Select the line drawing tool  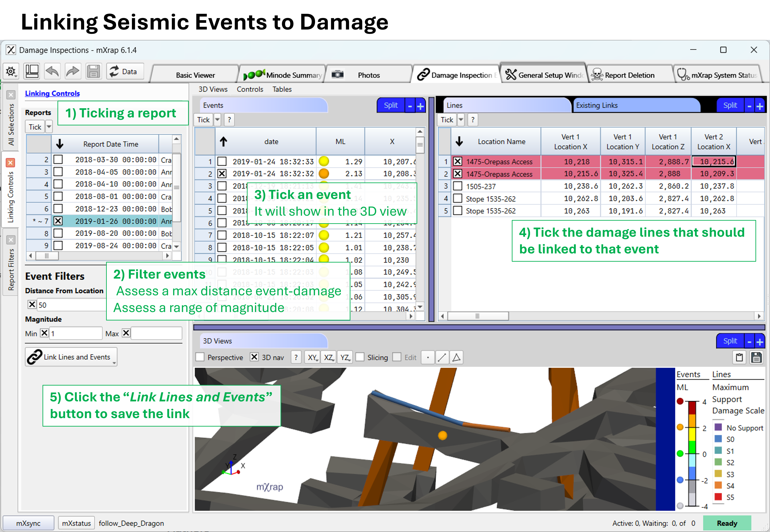(442, 357)
